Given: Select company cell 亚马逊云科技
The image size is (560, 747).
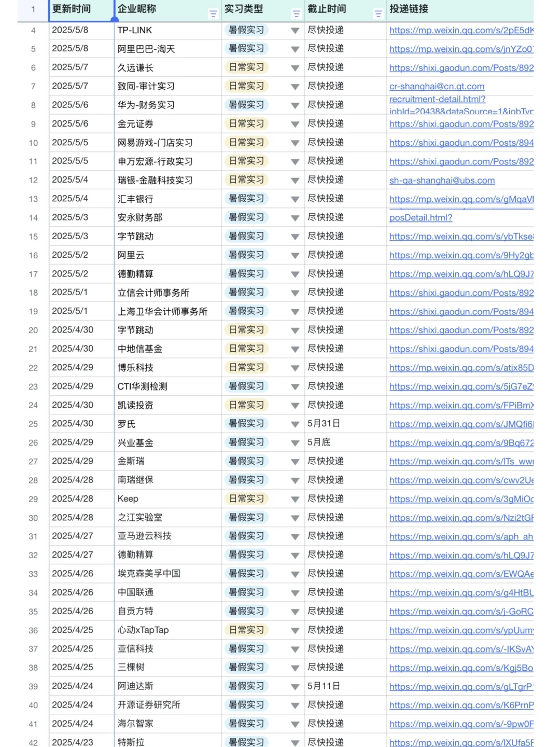Looking at the screenshot, I should coord(167,536).
